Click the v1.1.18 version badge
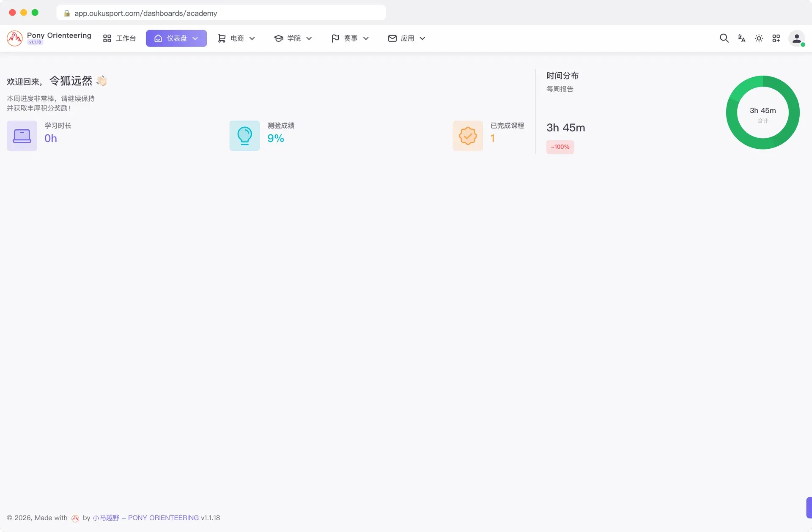 35,42
